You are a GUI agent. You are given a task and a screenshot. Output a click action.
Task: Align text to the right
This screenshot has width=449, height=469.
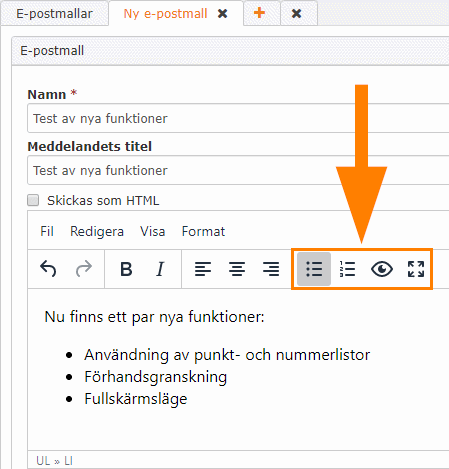click(x=271, y=269)
